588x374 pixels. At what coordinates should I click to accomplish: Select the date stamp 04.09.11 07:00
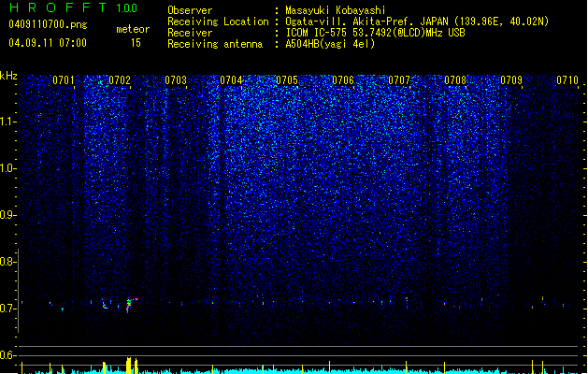point(48,43)
